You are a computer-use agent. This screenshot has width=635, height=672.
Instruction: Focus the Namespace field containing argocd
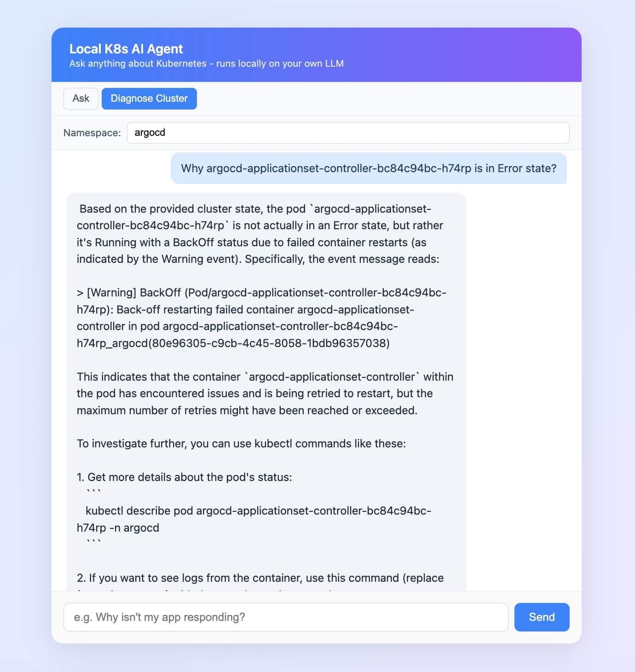click(x=348, y=133)
